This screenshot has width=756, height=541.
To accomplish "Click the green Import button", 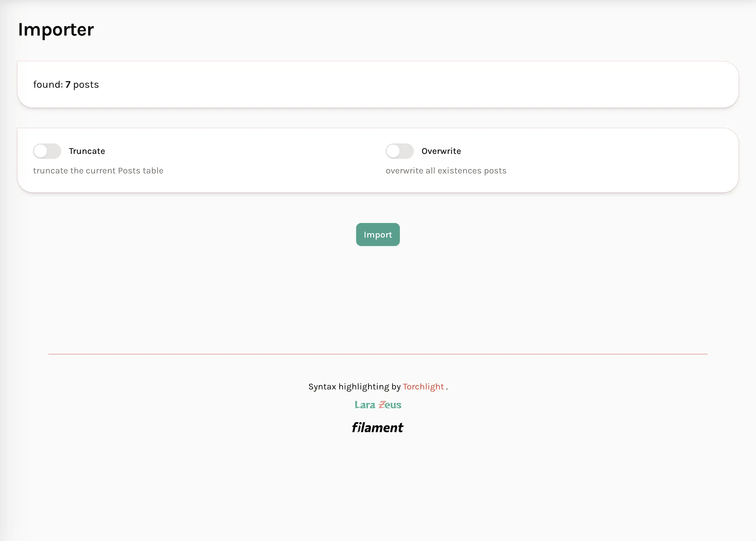I will tap(378, 235).
